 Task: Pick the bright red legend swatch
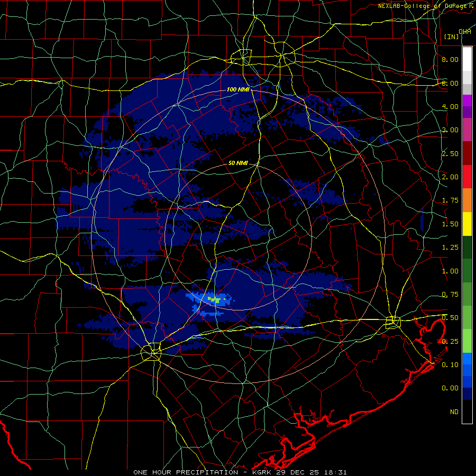click(x=467, y=177)
